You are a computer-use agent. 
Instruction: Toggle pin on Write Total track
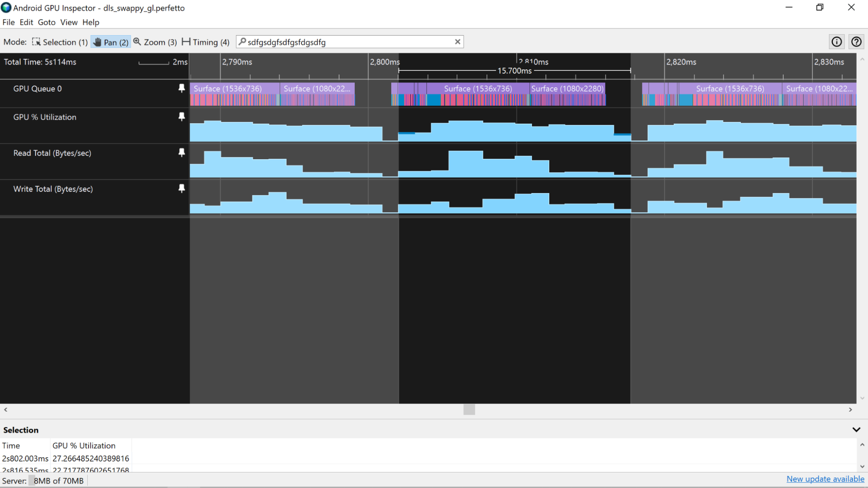click(x=182, y=189)
